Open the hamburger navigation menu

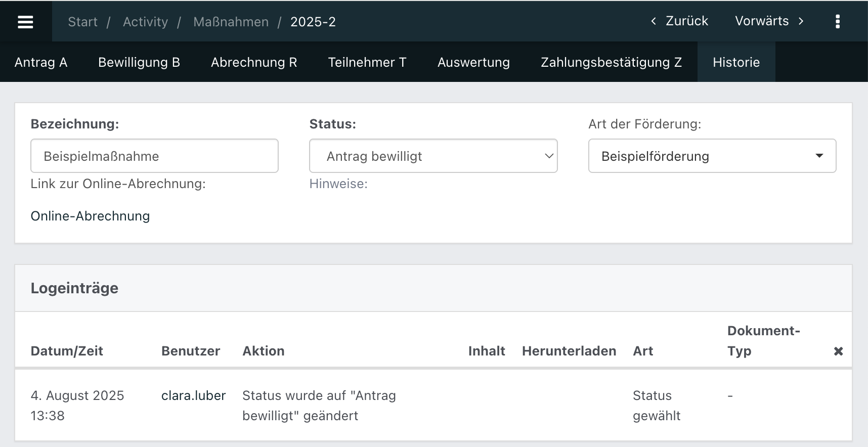(25, 22)
